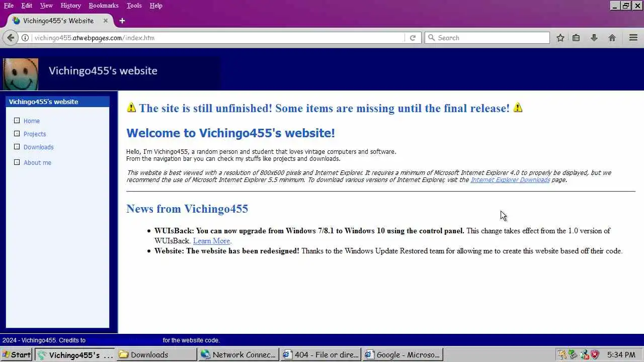Image resolution: width=644 pixels, height=362 pixels.
Task: Switch to Google Microsoft IE taskbar window
Action: click(402, 354)
